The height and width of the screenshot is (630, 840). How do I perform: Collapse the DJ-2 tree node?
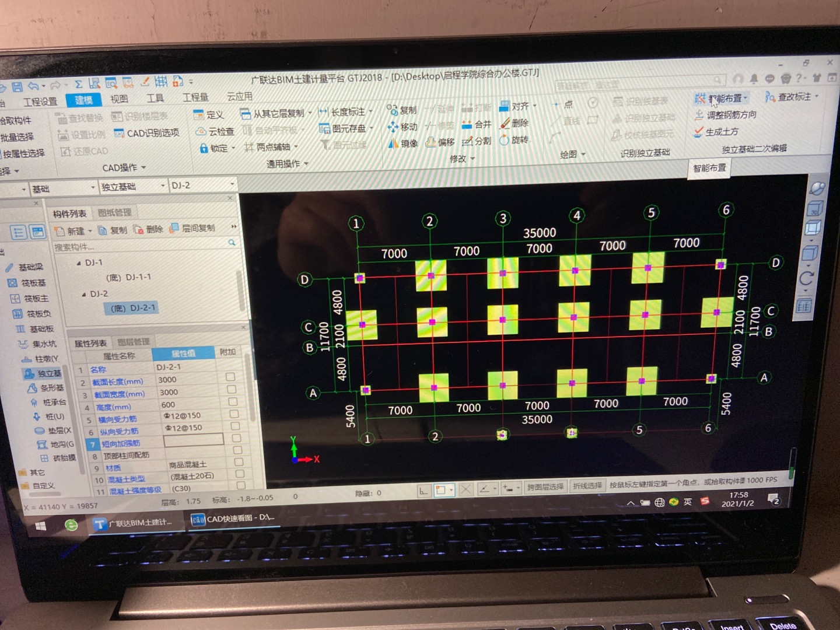click(x=83, y=295)
